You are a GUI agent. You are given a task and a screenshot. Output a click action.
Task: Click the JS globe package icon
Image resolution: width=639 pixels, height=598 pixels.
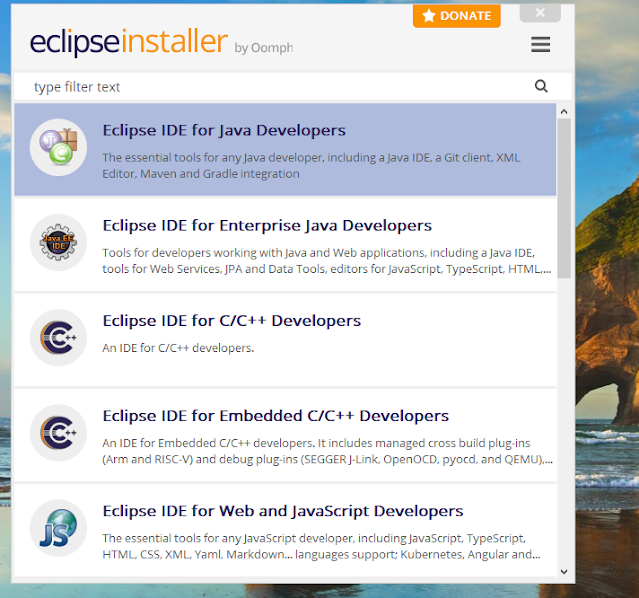(58, 528)
